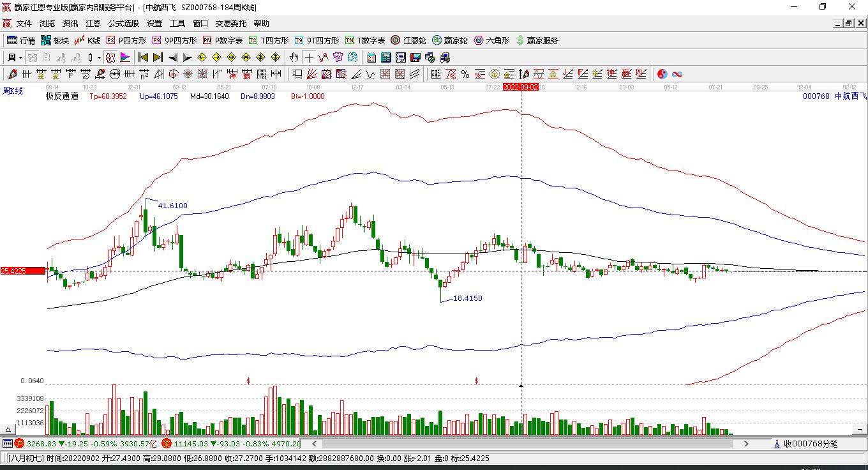Open the calculator icon

385,57
